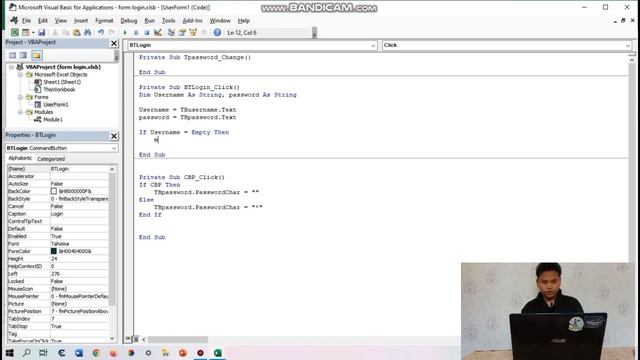Screen dimensions: 640x360
Task: Open the Windows Start menu
Action: point(9,353)
